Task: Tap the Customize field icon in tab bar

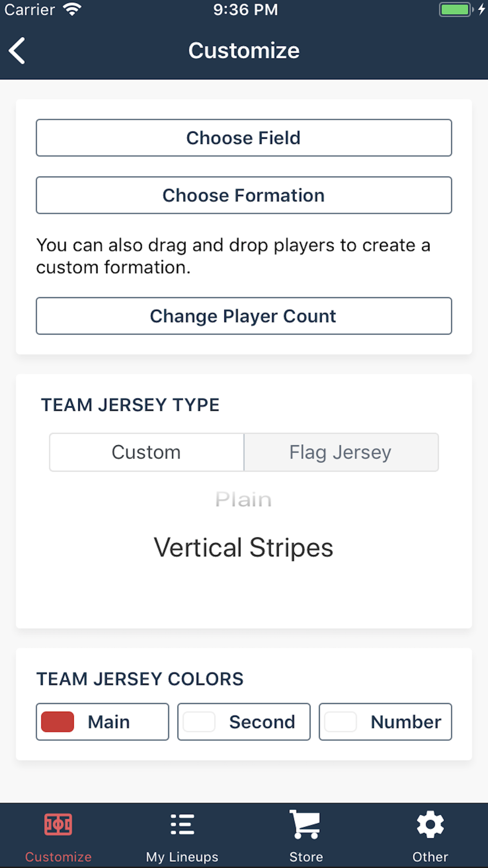Action: (x=58, y=824)
